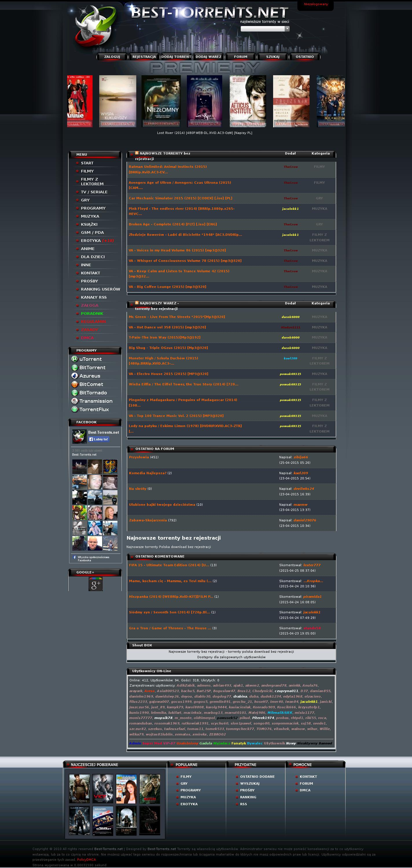The height and width of the screenshot is (868, 412).
Task: Open the Wyspa Kukurydzy poster
Action: [x=117, y=101]
